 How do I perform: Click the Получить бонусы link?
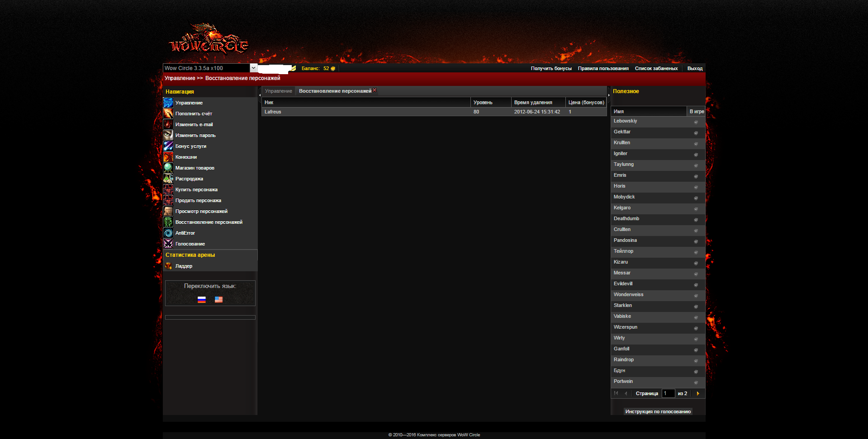[x=551, y=68]
